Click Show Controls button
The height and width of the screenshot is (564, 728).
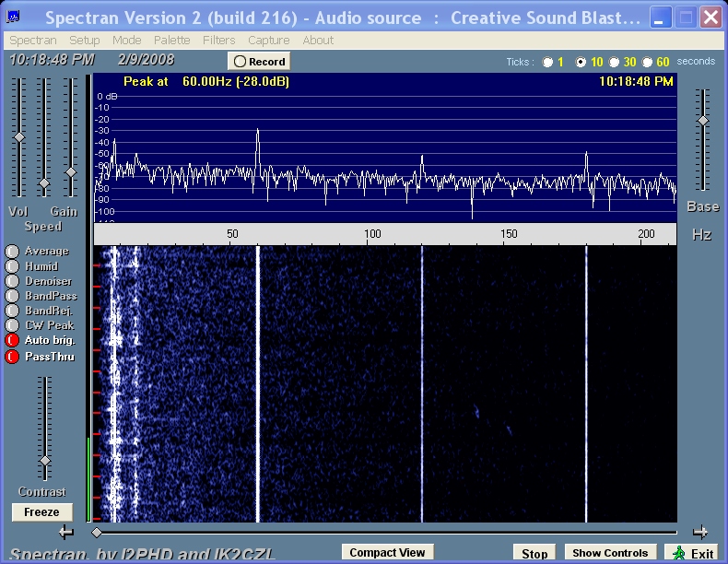coord(610,553)
